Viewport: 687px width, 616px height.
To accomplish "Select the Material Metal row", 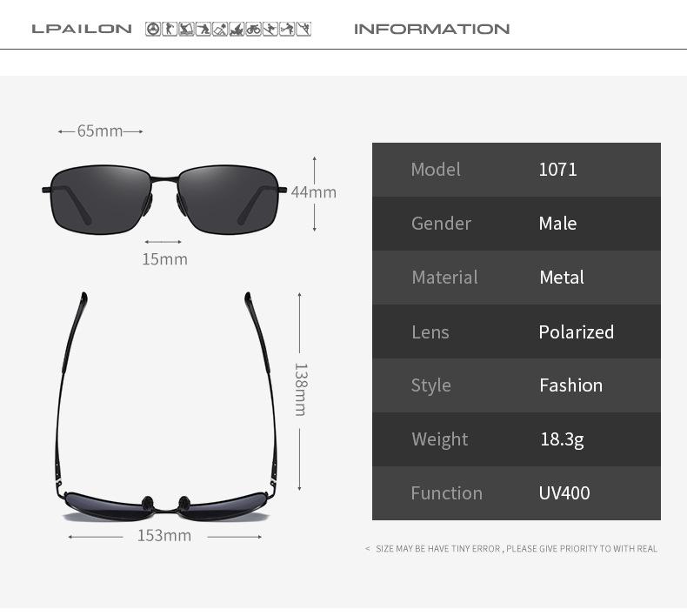I will 517,278.
